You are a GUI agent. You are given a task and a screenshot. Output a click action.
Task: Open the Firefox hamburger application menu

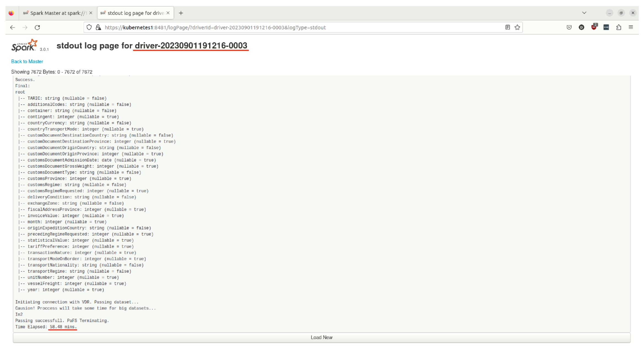[631, 28]
